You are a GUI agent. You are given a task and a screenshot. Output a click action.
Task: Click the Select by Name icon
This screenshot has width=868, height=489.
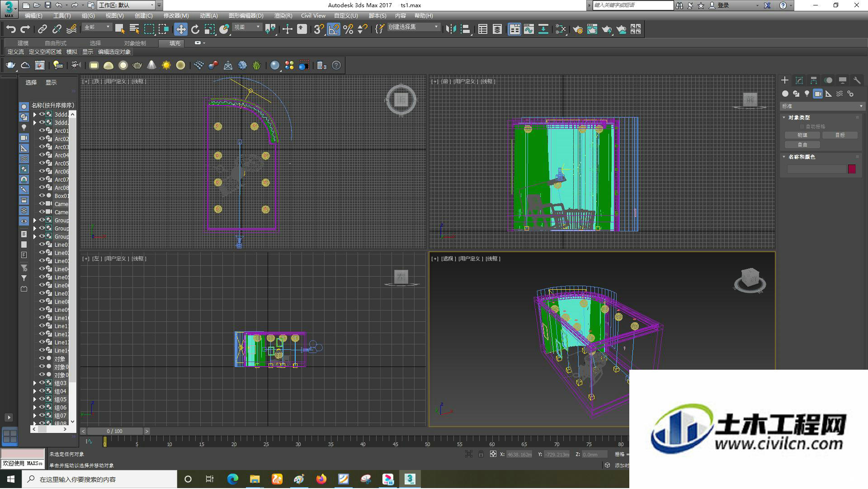134,29
